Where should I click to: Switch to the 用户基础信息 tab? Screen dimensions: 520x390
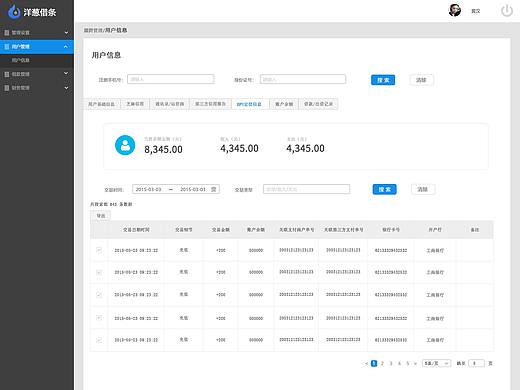coord(101,104)
